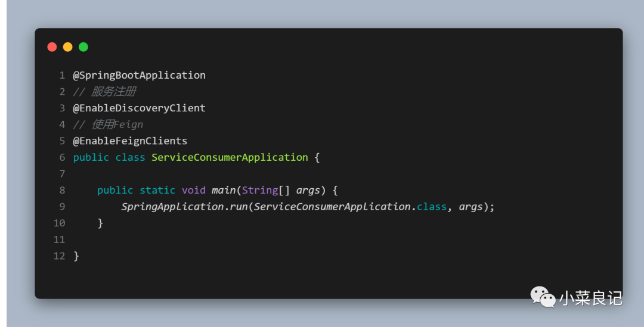Click the yellow minimize dot

pos(67,47)
